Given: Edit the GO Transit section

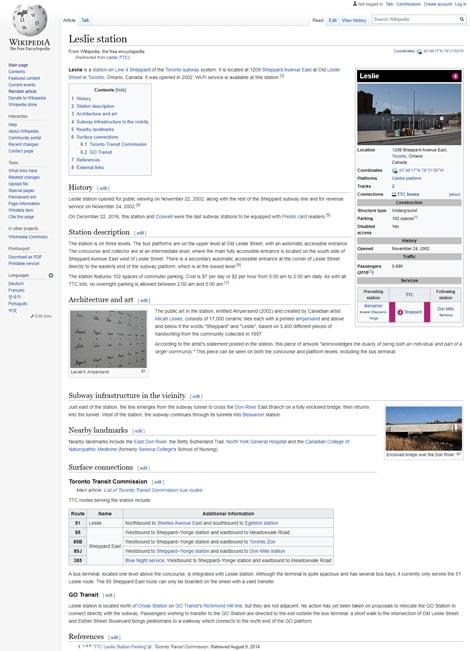Looking at the screenshot, I should [x=109, y=595].
